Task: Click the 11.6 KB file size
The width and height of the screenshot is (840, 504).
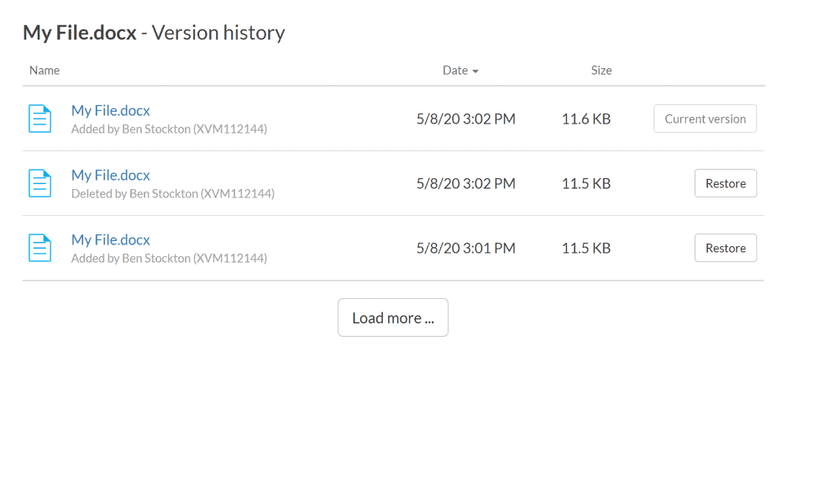Action: (586, 119)
